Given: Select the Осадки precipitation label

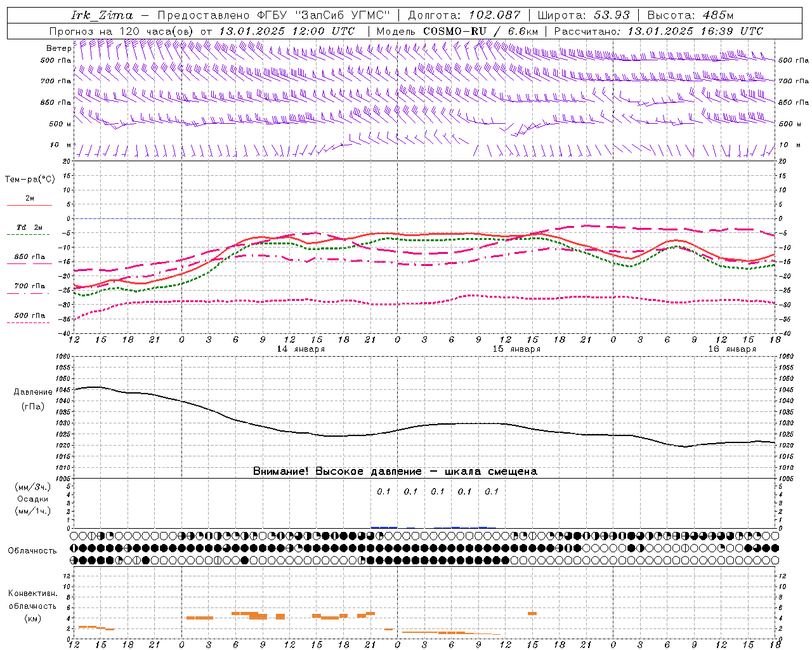Looking at the screenshot, I should pyautogui.click(x=32, y=499).
